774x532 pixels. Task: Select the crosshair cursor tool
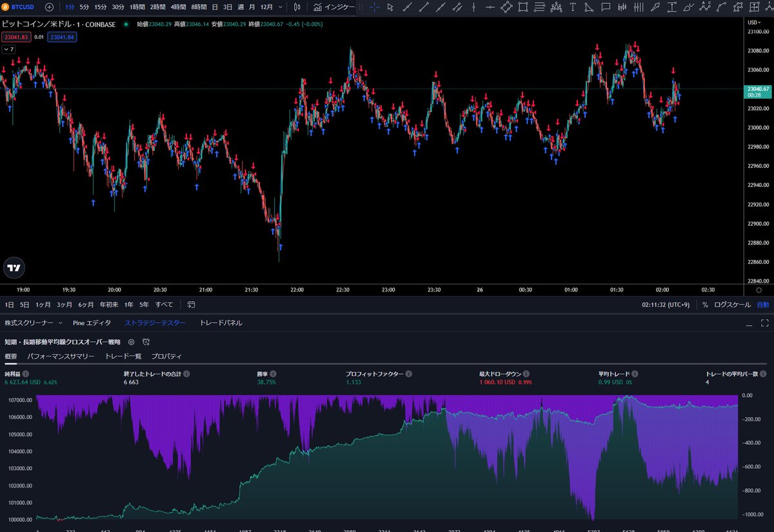pos(373,7)
